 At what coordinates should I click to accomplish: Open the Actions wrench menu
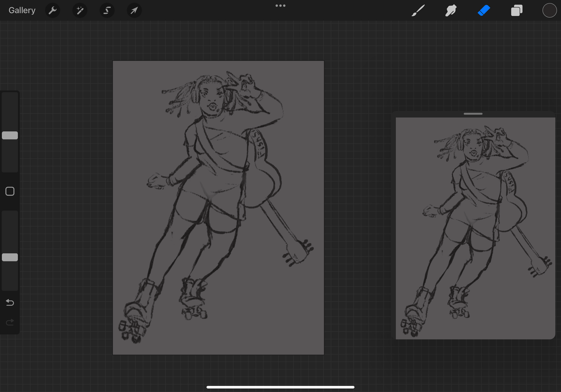tap(53, 11)
